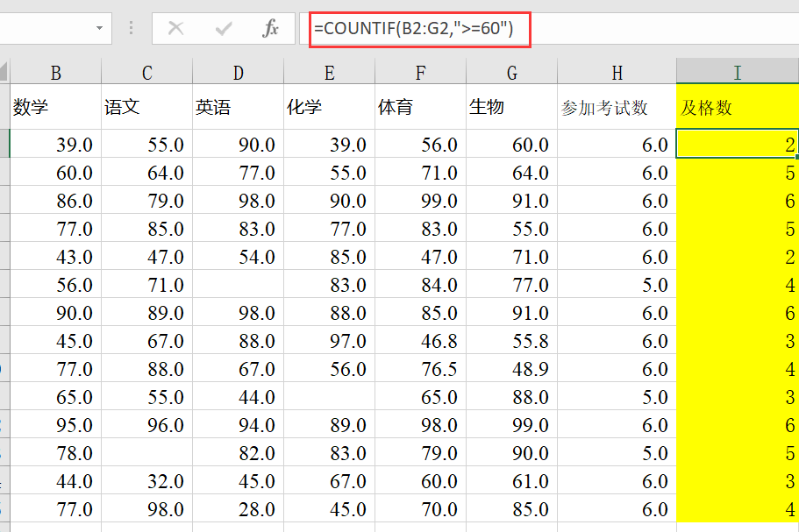Click the cell containing 28.0 in the bottom row

(x=238, y=509)
